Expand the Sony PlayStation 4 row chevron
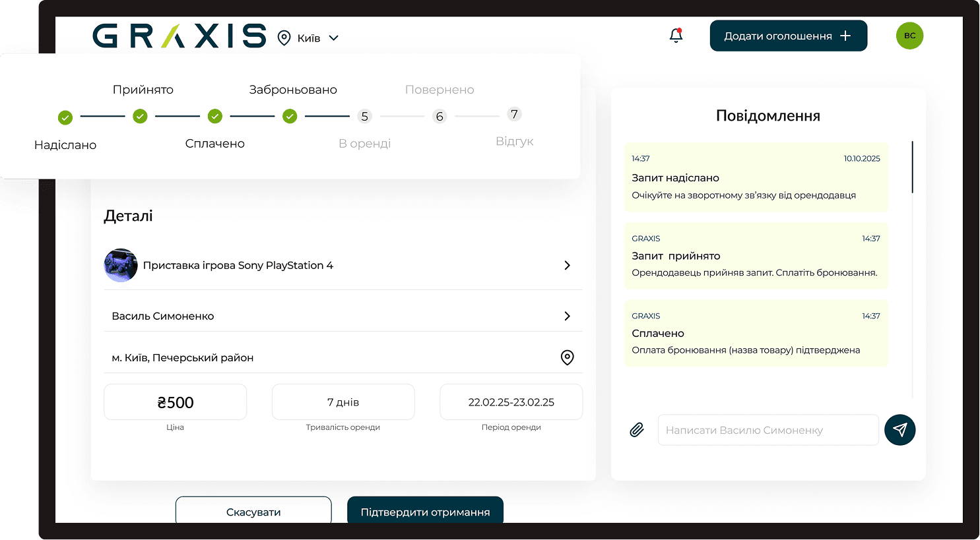Screen dimensions: 980x540 [x=567, y=265]
